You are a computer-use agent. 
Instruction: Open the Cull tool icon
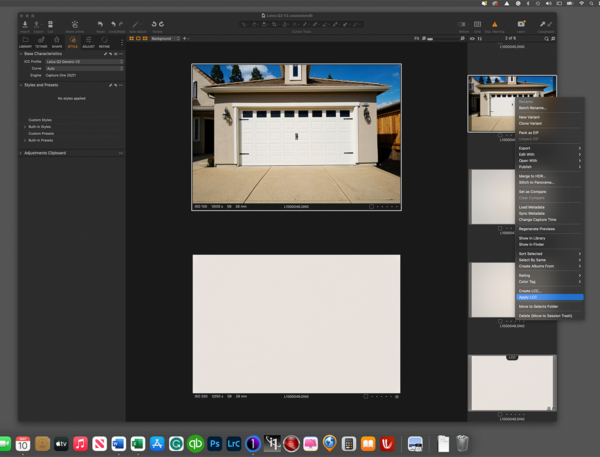point(50,24)
